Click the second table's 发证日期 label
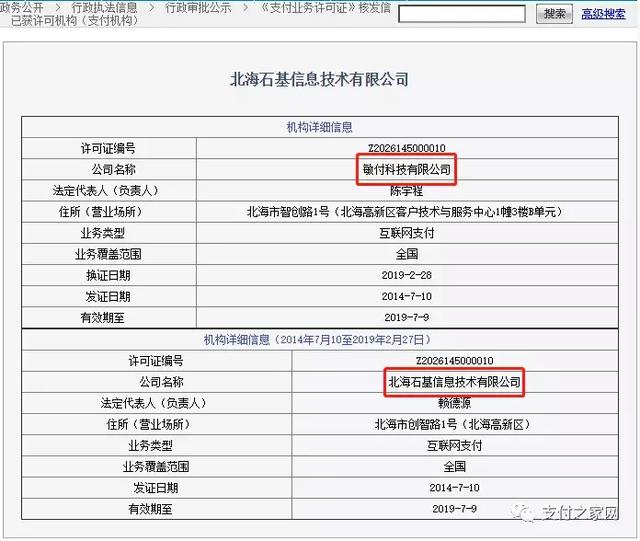This screenshot has width=640, height=541. click(x=156, y=488)
